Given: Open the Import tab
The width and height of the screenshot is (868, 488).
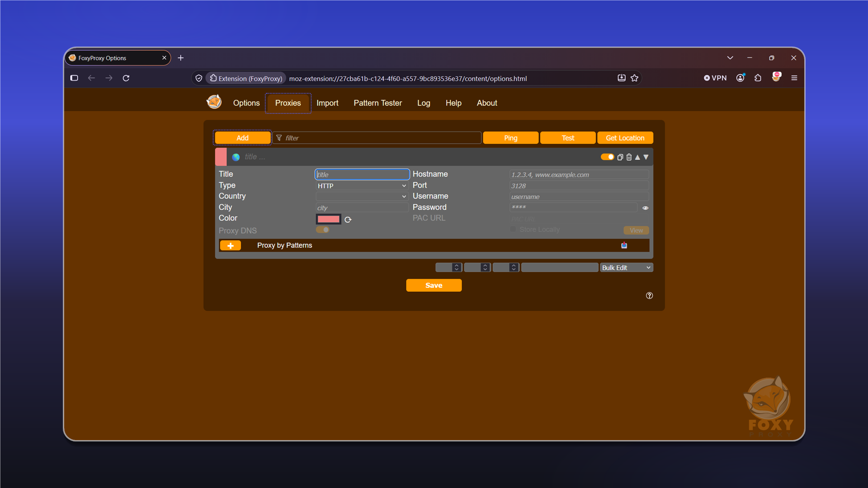Looking at the screenshot, I should click(327, 103).
